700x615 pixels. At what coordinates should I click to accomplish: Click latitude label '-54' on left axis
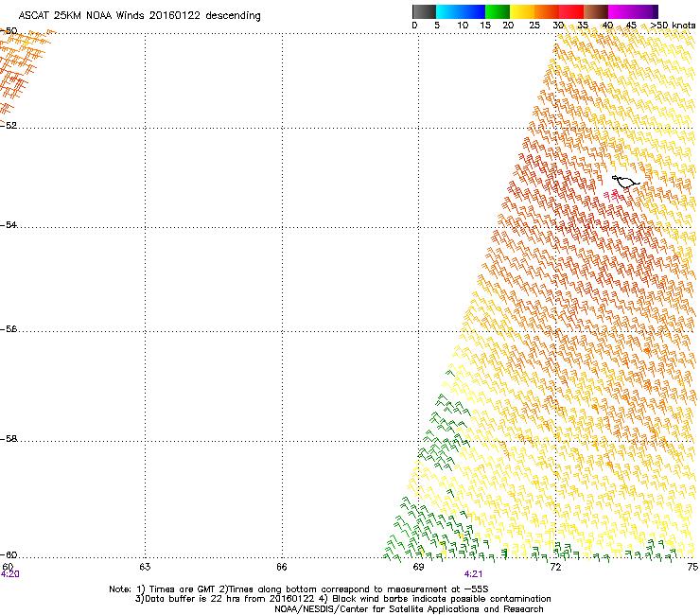click(x=9, y=224)
